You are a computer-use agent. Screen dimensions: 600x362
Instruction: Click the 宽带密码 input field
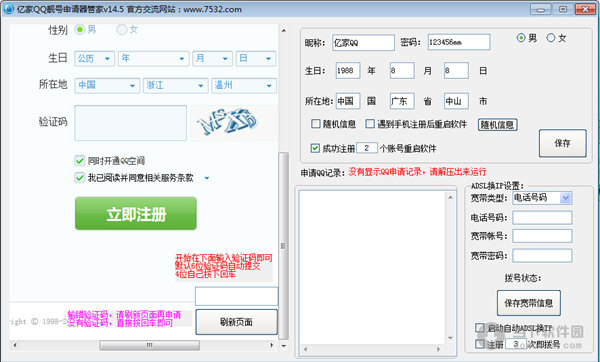(542, 256)
